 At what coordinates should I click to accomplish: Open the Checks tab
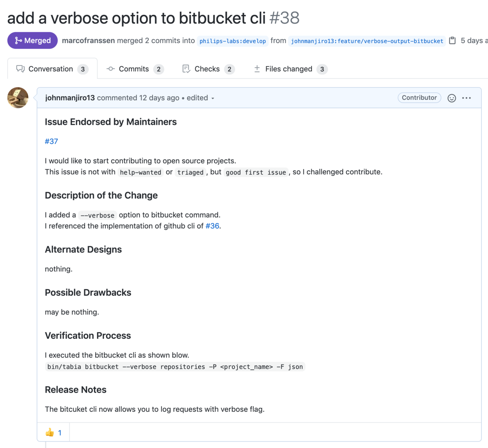(207, 69)
